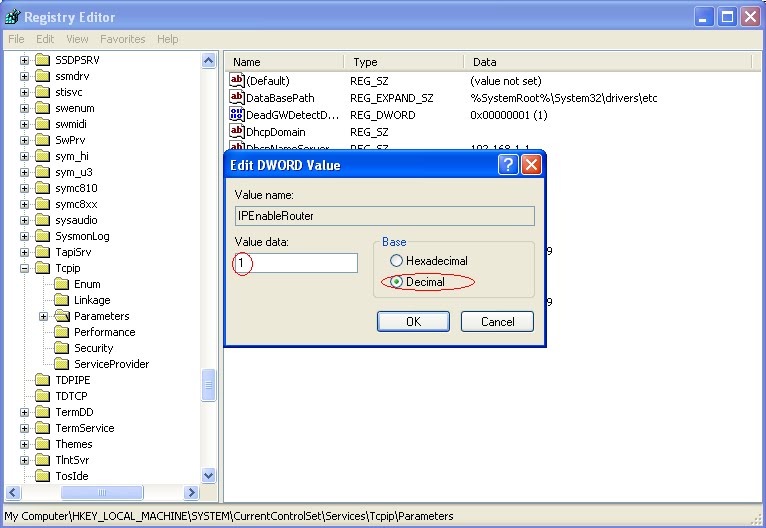
Task: Click the DeadGWDetect DWORD value icon
Action: click(236, 114)
